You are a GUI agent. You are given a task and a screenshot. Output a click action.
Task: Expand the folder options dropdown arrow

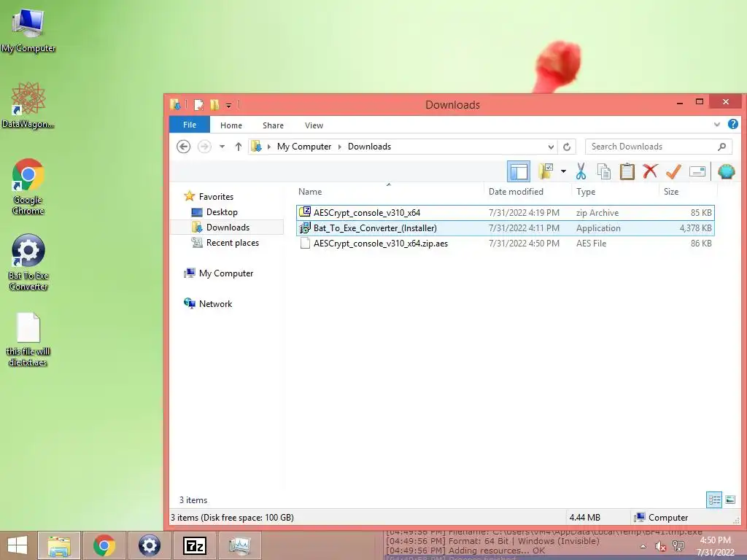click(x=563, y=171)
